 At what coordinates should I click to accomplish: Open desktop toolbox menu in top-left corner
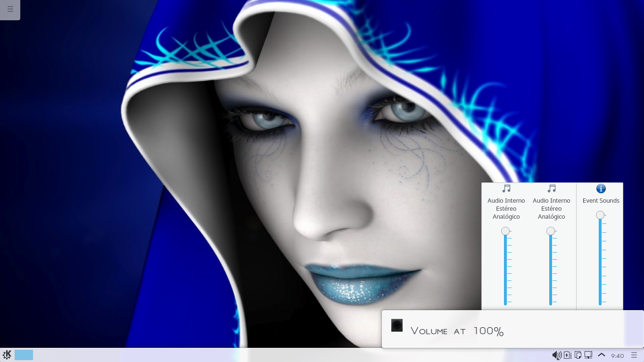coord(10,9)
